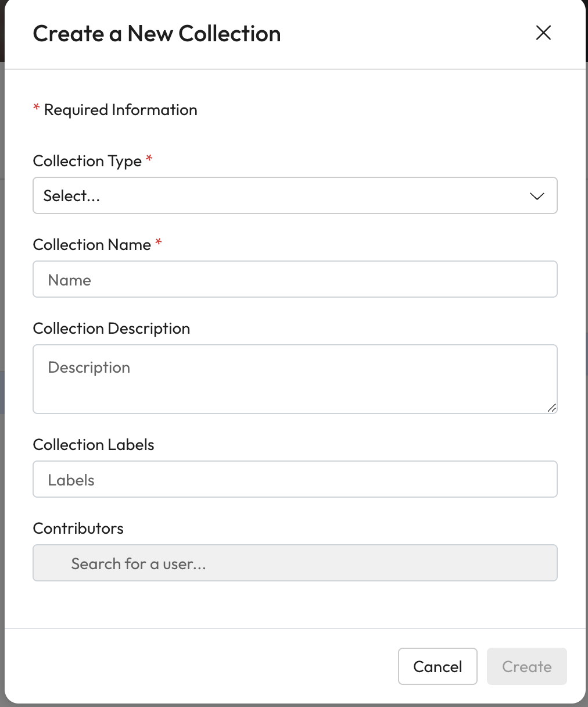Click the Collection Name field label
Screen dimensions: 588x707
click(x=92, y=245)
